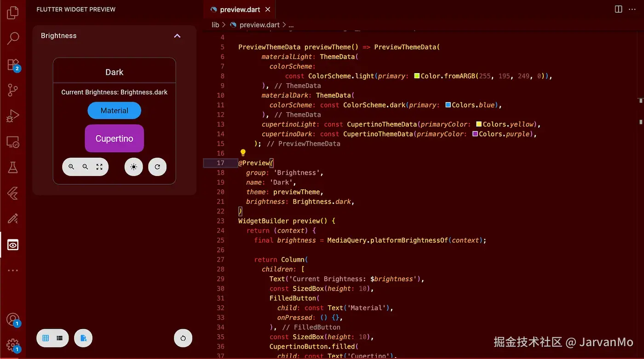Click 'MediaQuery' on line 25
This screenshot has width=644, height=359.
coord(346,240)
